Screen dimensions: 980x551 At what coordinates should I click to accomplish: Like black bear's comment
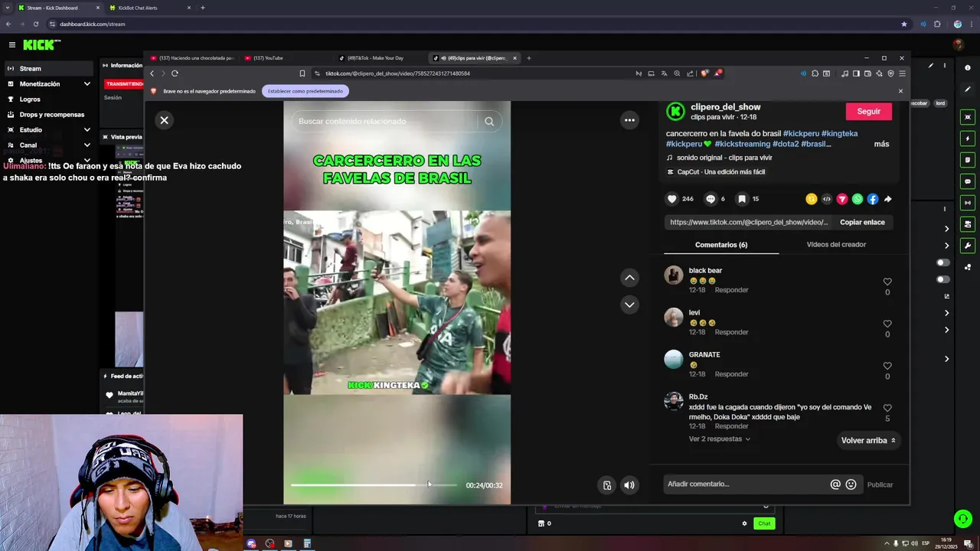pyautogui.click(x=887, y=282)
